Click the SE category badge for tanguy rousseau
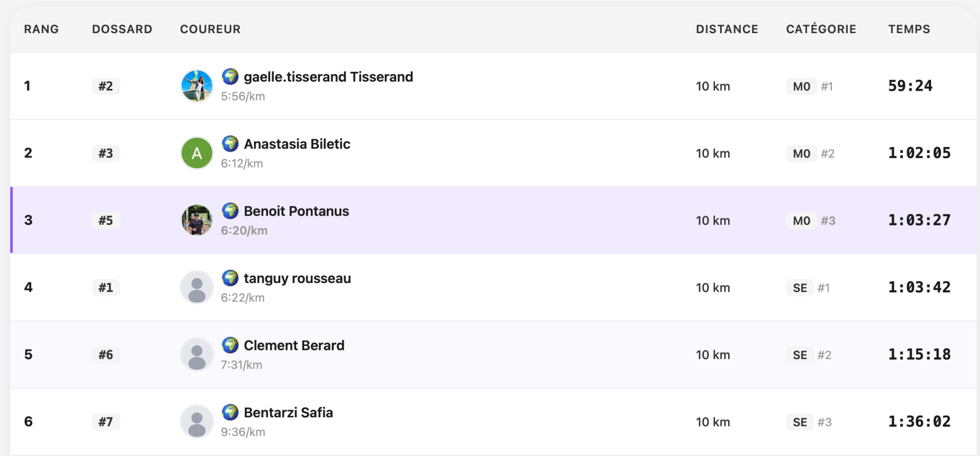 (x=800, y=288)
